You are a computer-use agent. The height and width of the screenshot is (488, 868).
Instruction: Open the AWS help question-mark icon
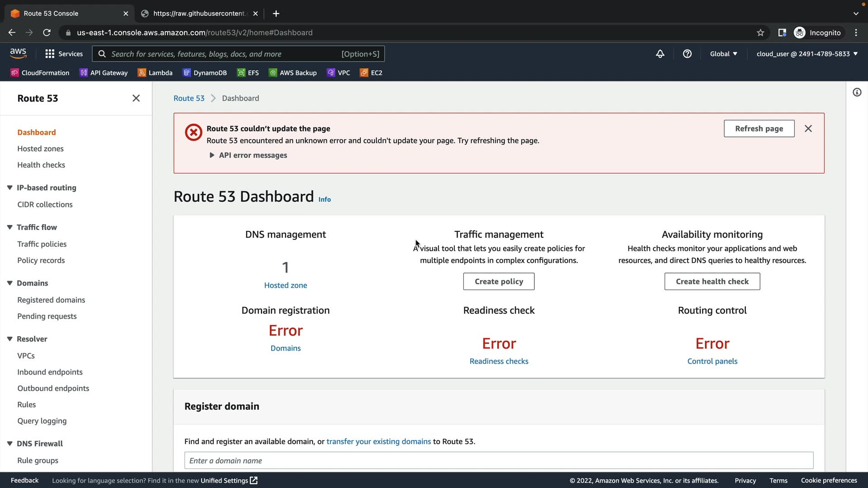click(x=687, y=54)
